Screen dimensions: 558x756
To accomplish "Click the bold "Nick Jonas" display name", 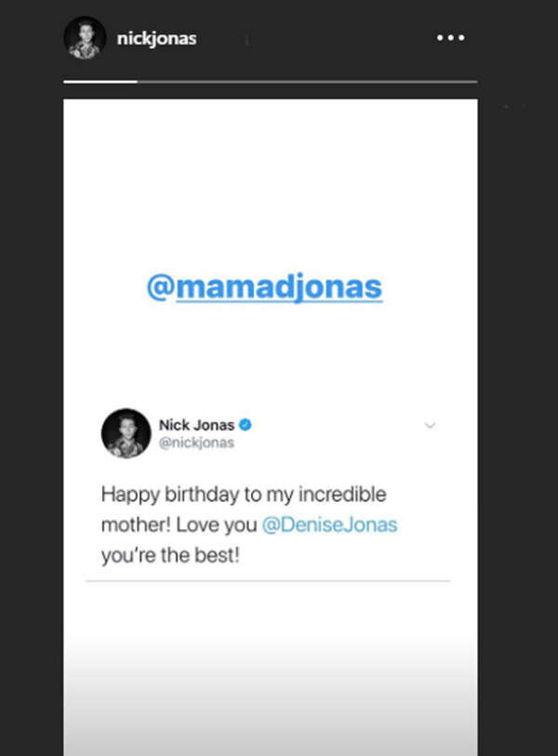I will click(x=196, y=425).
